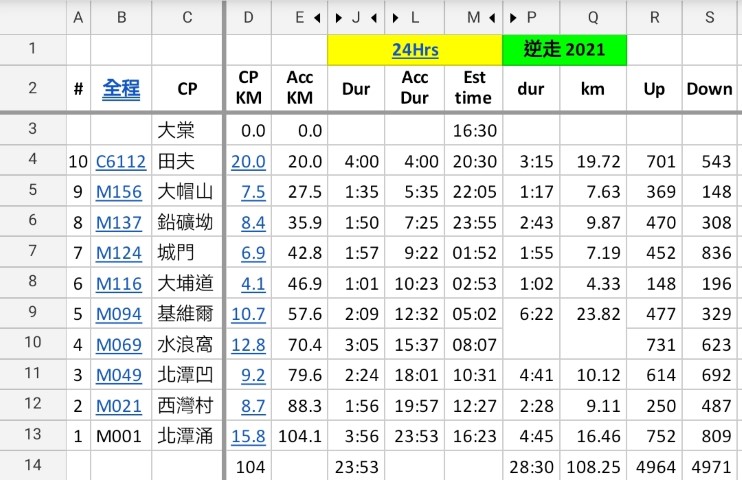This screenshot has width=742, height=480.
Task: Select the 大棠 cell
Action: pyautogui.click(x=187, y=130)
